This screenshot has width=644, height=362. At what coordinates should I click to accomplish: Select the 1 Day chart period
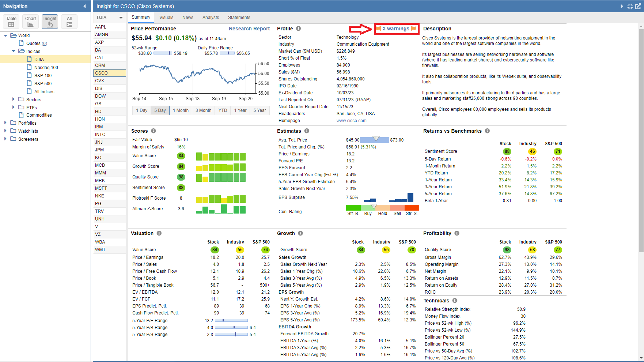141,110
